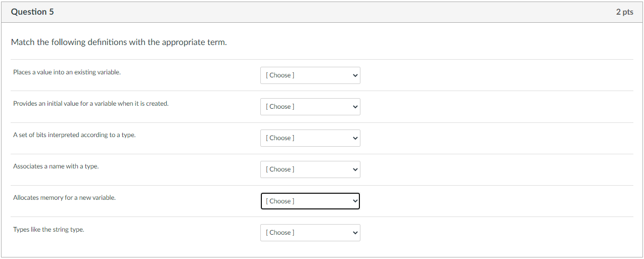Open the dropdown for 'Places a value into an existing variable'

310,75
